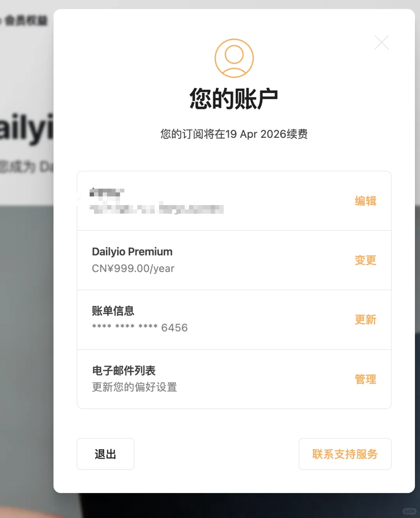Image resolution: width=420 pixels, height=518 pixels.
Task: Click 更新 to update billing information
Action: click(365, 320)
